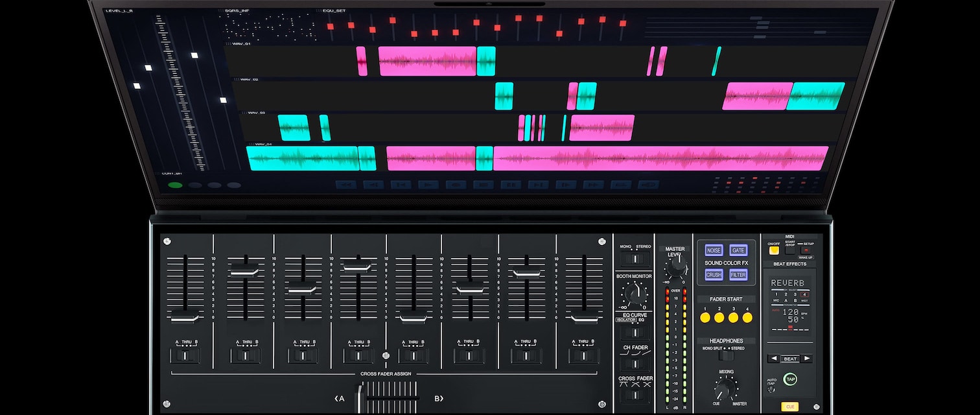This screenshot has height=415, width=980.
Task: Click the record transport button on screen
Action: pyautogui.click(x=456, y=185)
